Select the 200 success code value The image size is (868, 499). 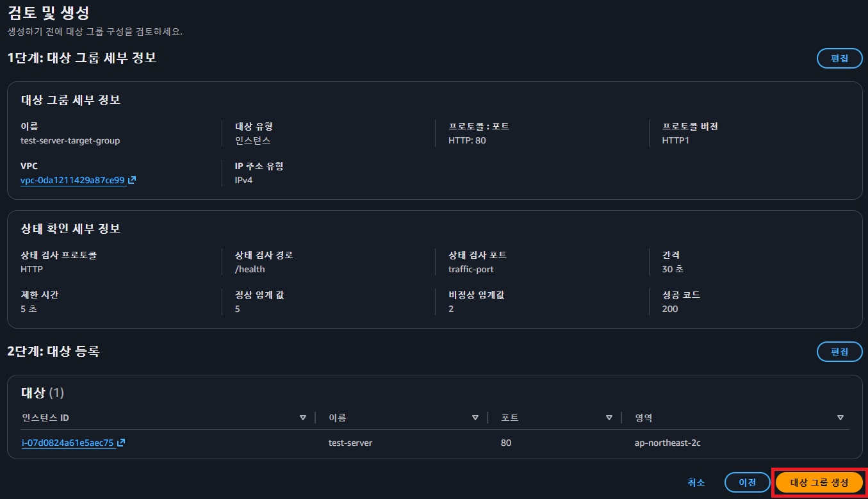pos(670,309)
